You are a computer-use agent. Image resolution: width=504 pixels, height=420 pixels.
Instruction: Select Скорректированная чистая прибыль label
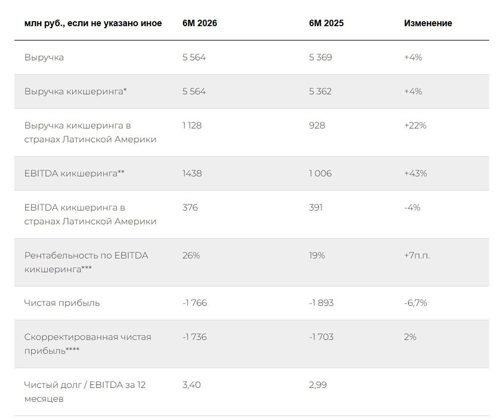click(88, 344)
